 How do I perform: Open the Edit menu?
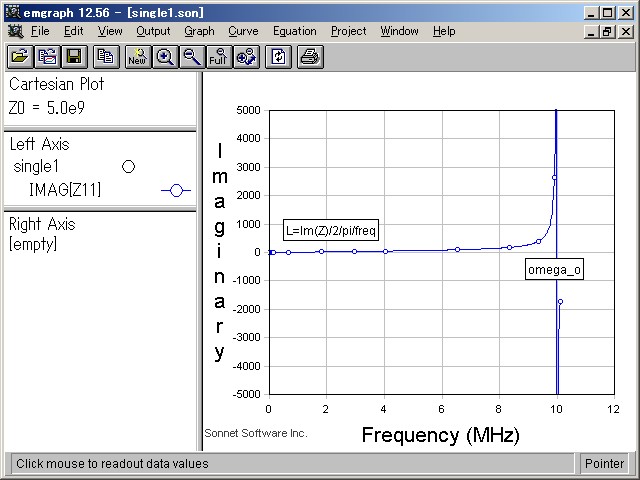tap(73, 31)
